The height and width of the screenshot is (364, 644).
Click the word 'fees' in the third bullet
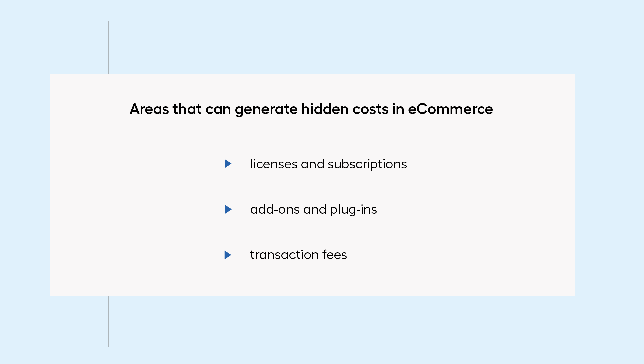[334, 255]
